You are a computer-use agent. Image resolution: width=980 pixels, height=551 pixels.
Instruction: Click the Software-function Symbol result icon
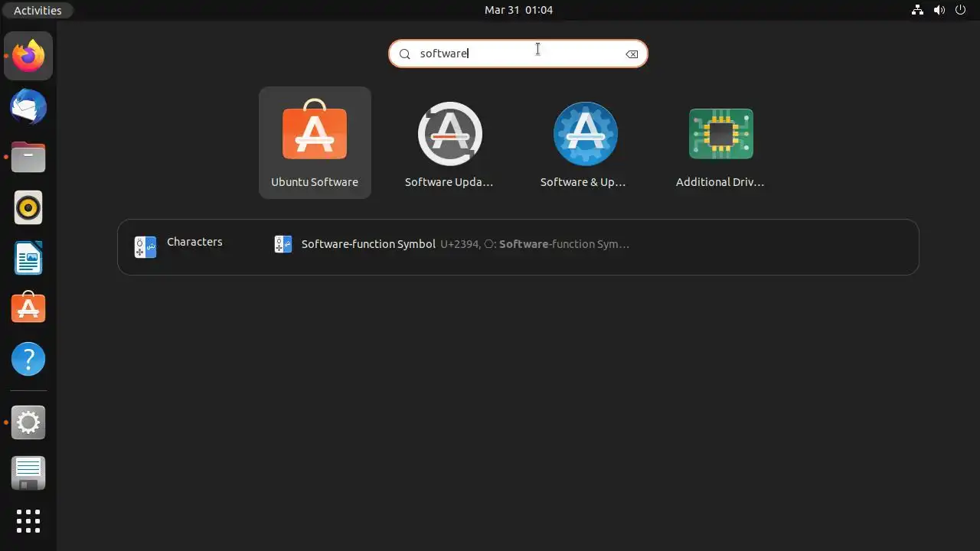[283, 244]
